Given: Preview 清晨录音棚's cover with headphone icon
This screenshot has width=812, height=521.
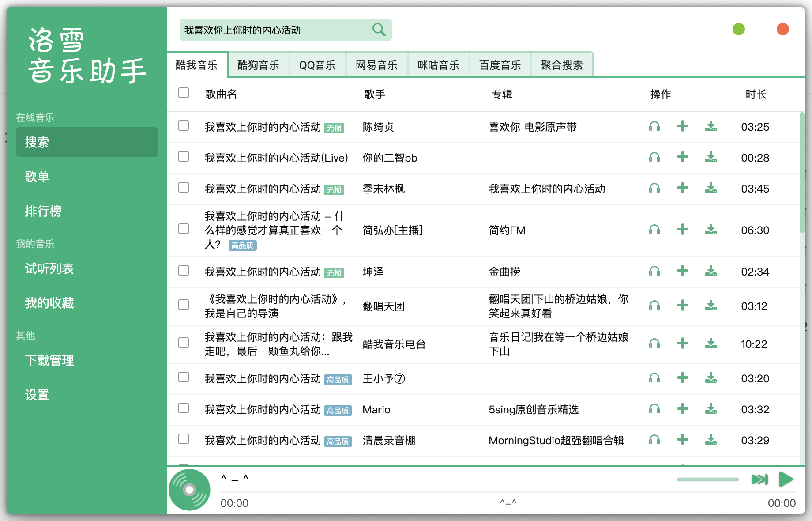Looking at the screenshot, I should [x=654, y=440].
